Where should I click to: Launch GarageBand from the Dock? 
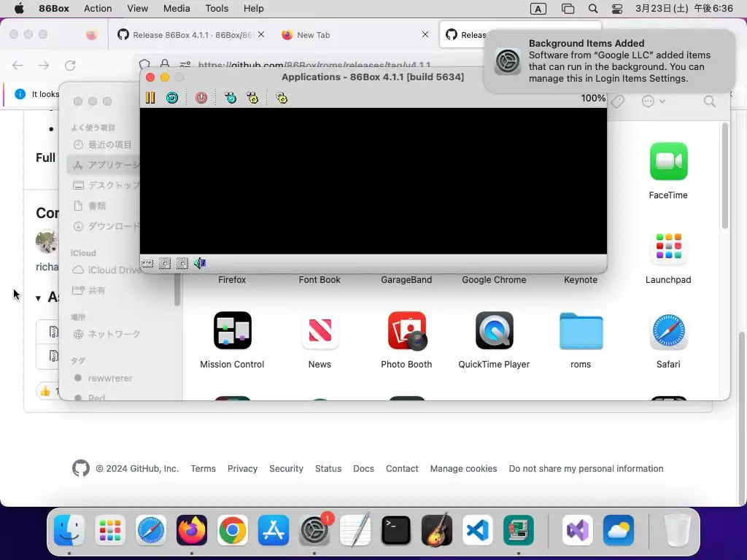tap(437, 530)
